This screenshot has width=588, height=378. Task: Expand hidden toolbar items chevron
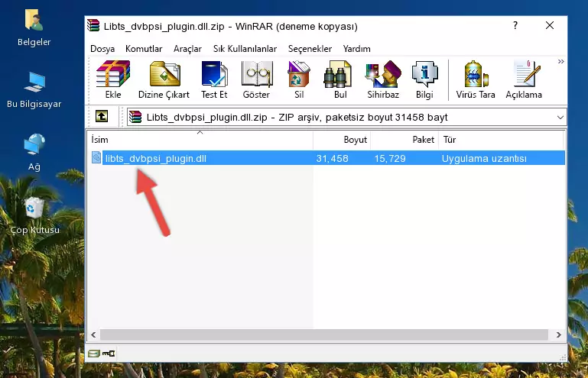tap(560, 61)
